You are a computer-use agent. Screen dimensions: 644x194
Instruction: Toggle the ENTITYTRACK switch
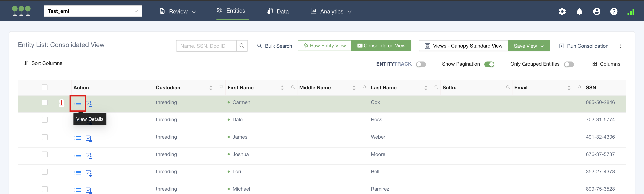[421, 64]
